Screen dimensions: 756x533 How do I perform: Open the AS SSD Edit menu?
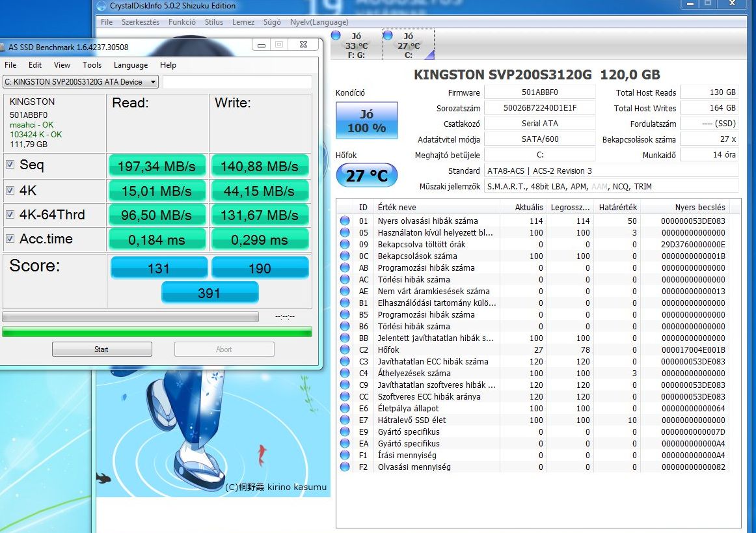click(x=34, y=64)
